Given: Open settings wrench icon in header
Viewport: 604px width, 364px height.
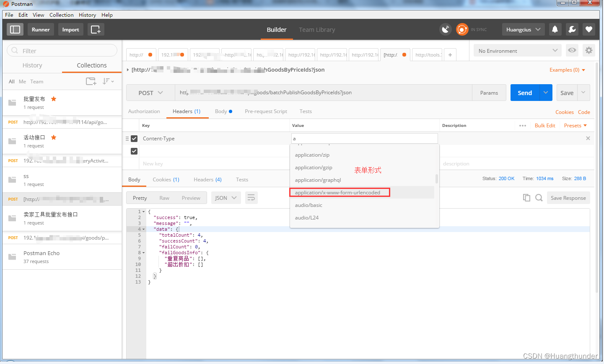Looking at the screenshot, I should click(x=572, y=29).
